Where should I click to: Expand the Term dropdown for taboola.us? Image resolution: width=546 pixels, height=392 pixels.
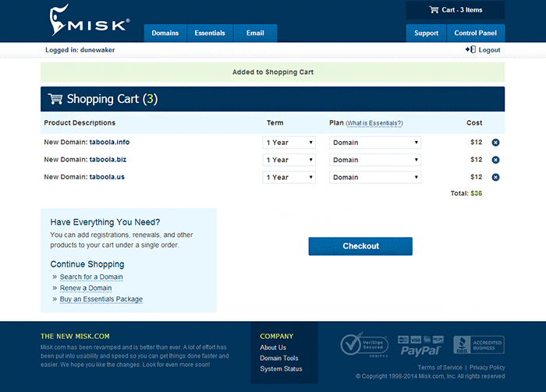coord(289,178)
